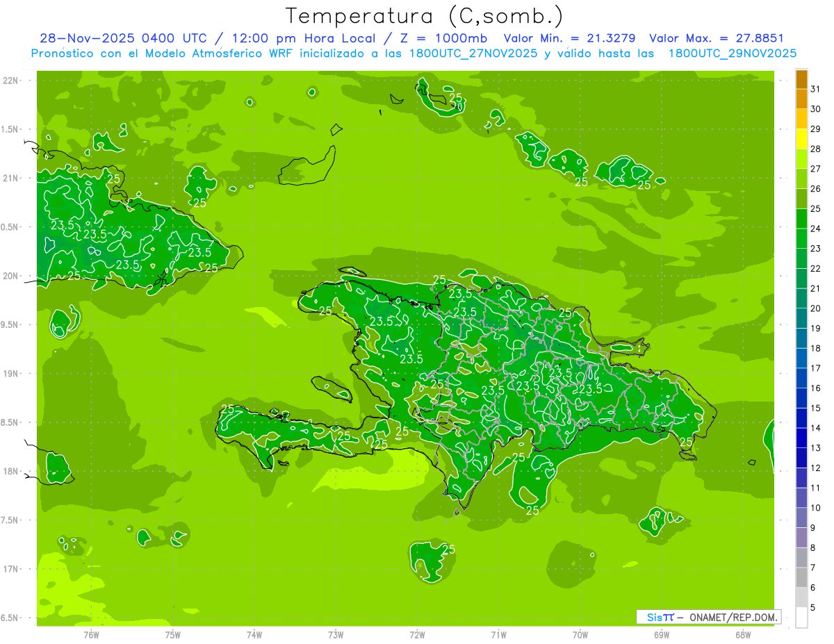
Task: Click the "7" value on the color scale
Action: (x=813, y=568)
